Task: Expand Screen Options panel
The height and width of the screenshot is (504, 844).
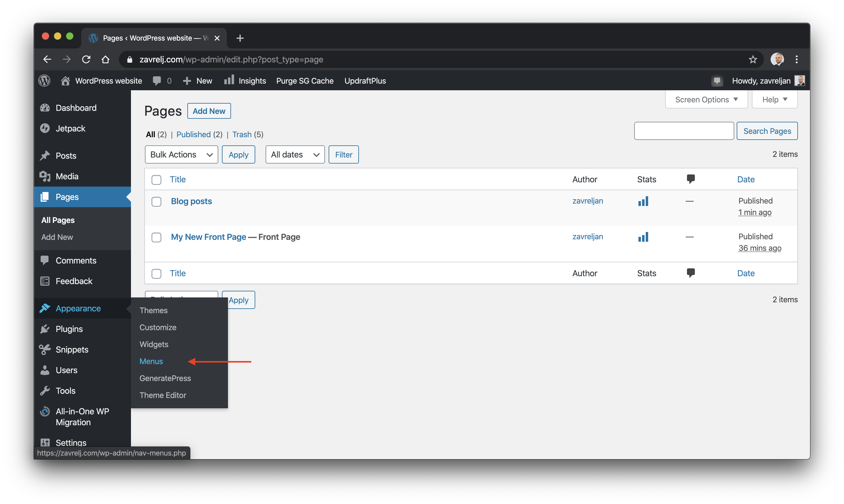Action: coord(706,100)
